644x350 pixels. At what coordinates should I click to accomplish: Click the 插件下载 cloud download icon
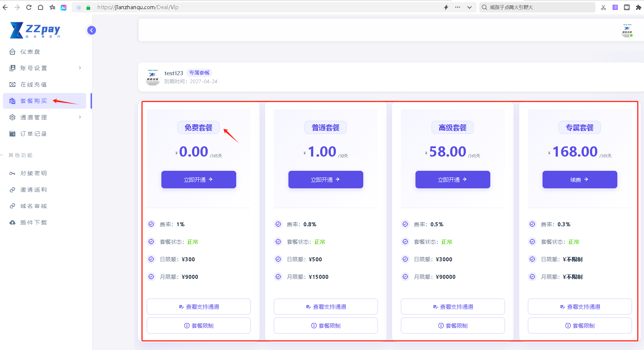(x=12, y=223)
